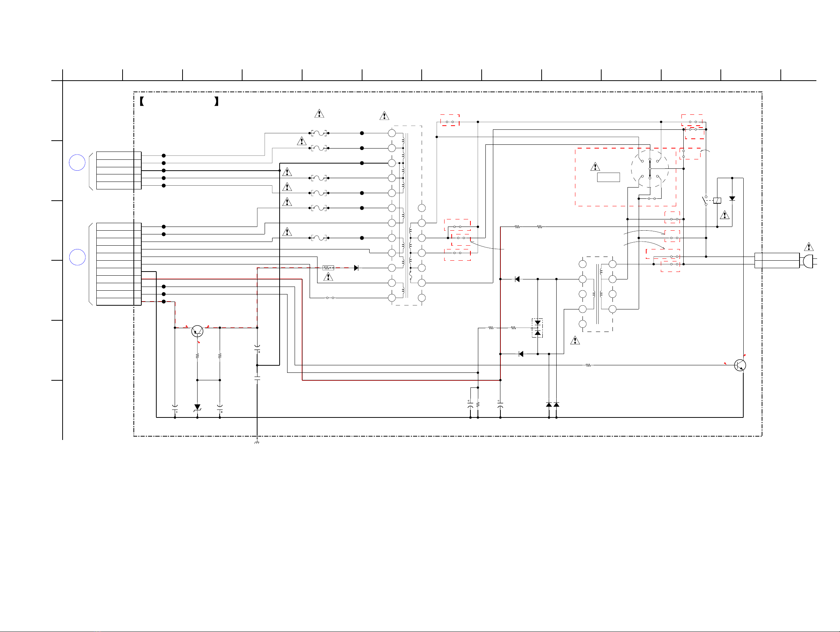Screen dimensions: 840x632
Task: Select the upper five-row connector block
Action: [119, 170]
